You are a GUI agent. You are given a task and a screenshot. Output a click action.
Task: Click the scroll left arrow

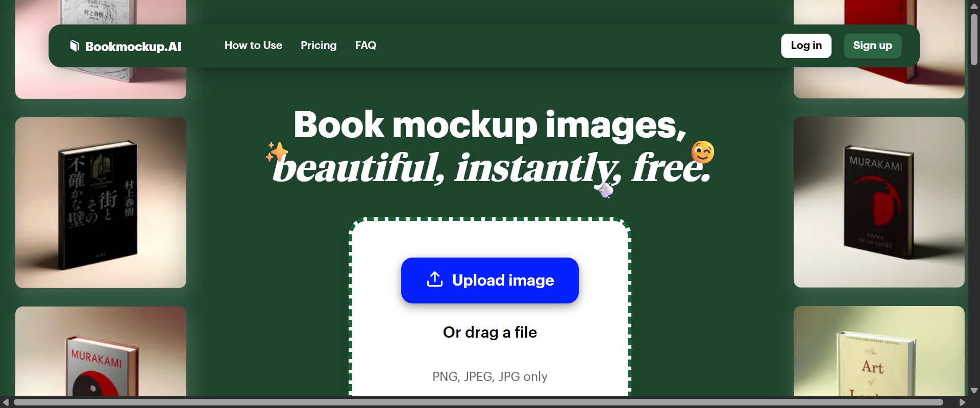click(x=6, y=402)
